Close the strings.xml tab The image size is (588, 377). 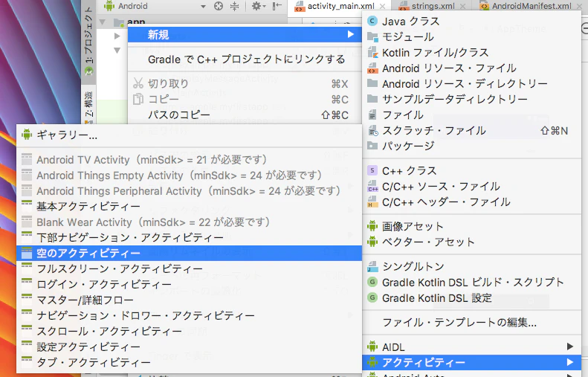[x=463, y=7]
